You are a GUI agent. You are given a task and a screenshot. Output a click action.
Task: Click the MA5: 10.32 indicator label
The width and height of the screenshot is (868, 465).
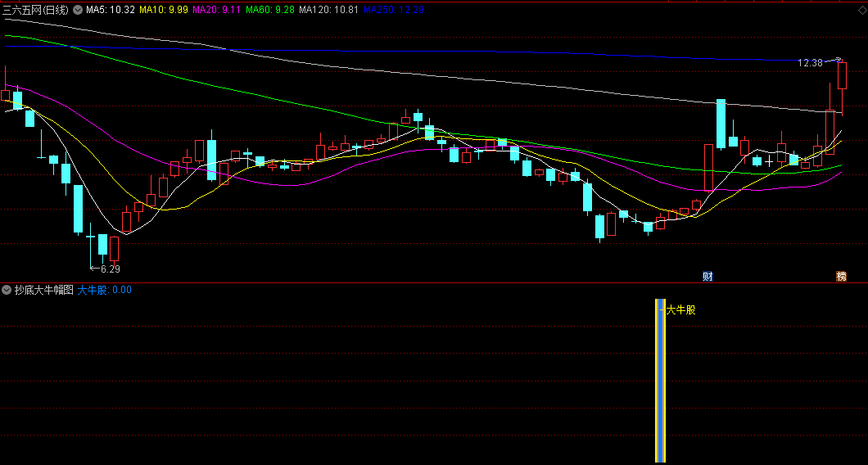pos(111,9)
